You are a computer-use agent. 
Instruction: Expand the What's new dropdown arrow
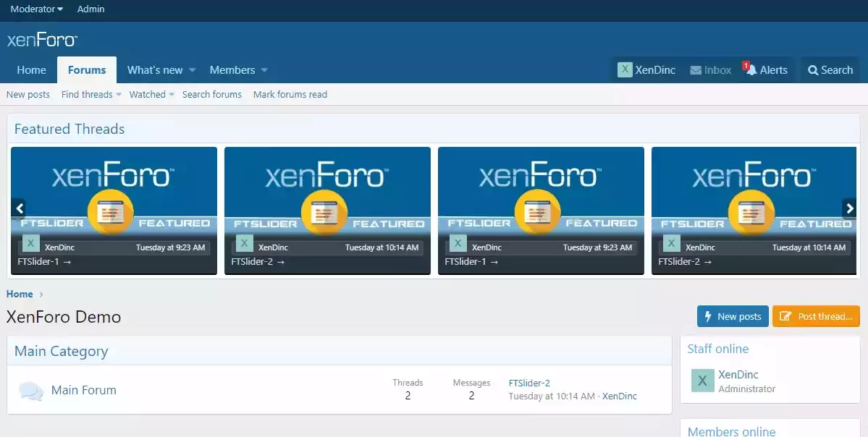coord(192,70)
